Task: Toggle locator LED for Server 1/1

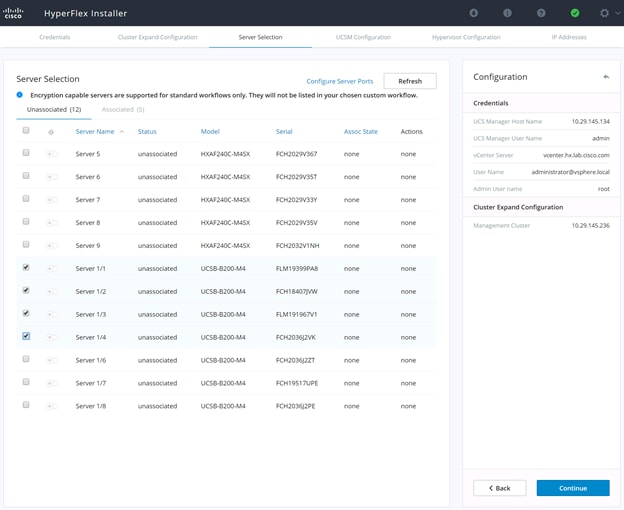Action: (x=52, y=269)
